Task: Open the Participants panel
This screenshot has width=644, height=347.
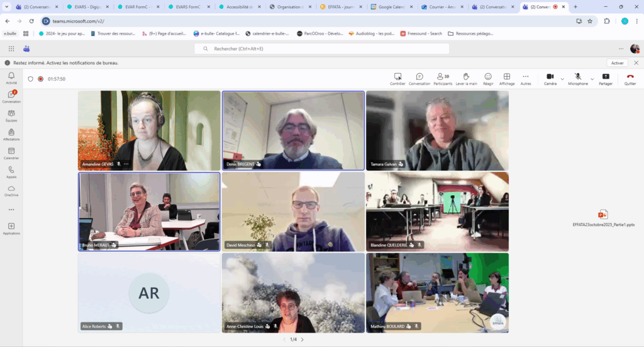Action: [x=443, y=77]
